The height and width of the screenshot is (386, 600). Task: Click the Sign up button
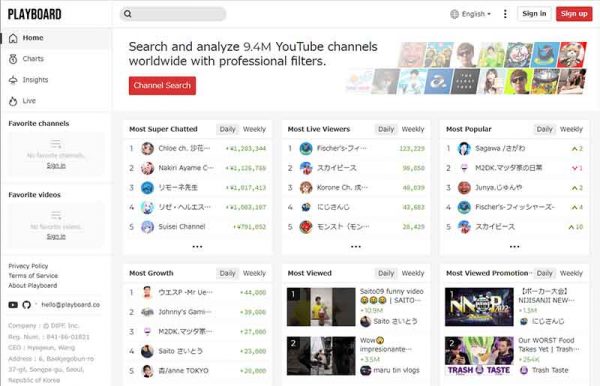click(574, 14)
